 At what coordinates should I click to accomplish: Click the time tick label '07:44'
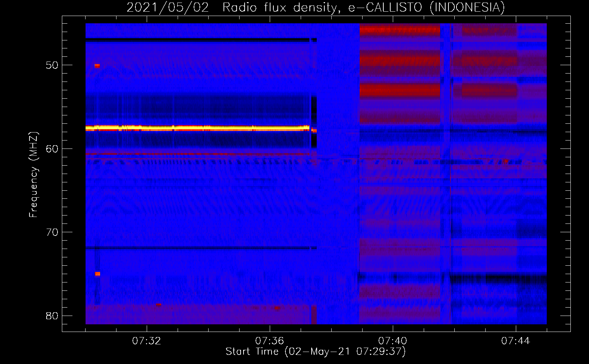click(515, 341)
